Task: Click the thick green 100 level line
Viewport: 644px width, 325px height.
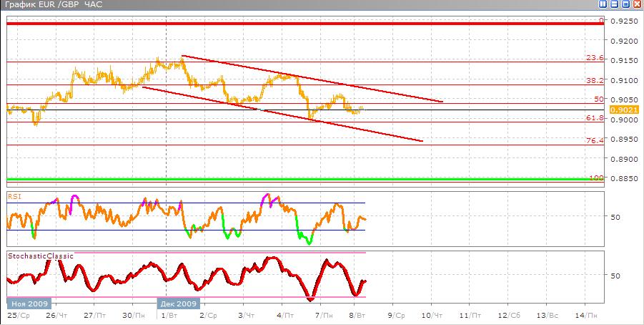Action: coord(286,179)
